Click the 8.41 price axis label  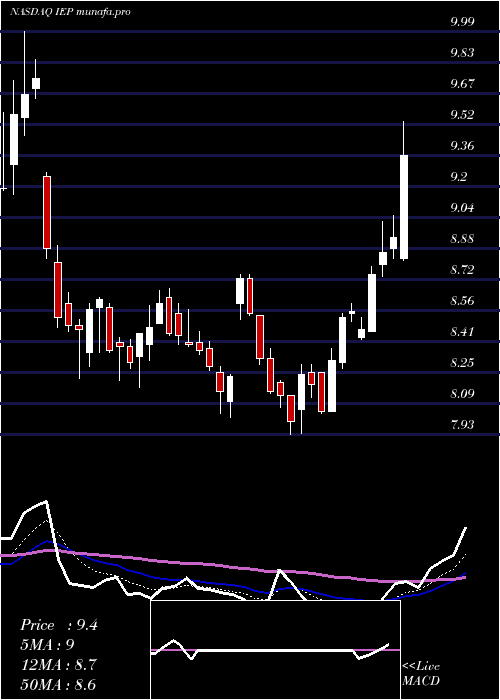462,332
